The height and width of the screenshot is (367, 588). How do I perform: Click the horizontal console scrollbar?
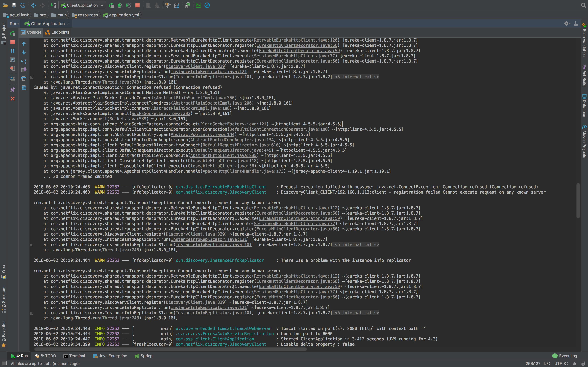tap(170, 349)
